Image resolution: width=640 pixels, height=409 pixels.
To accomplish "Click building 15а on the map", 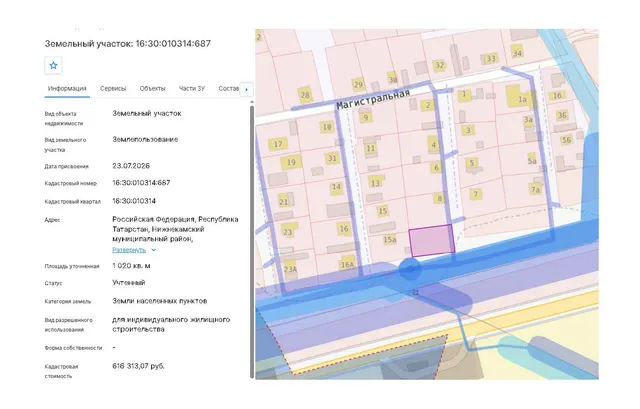I will pyautogui.click(x=390, y=240).
